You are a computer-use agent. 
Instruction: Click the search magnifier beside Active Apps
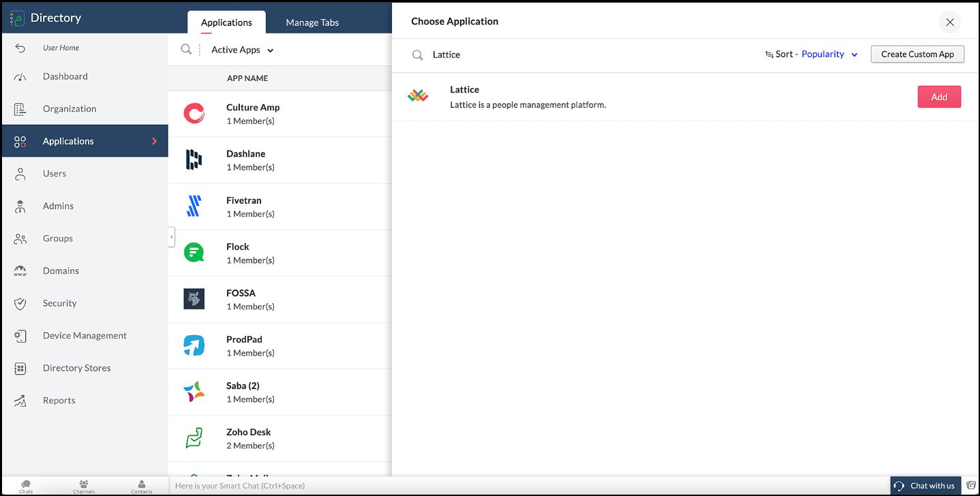[x=186, y=49]
